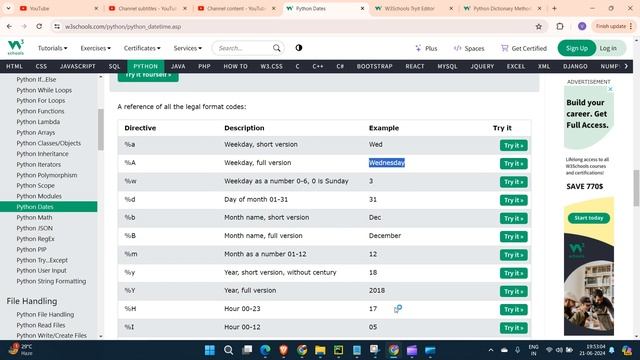Click Try it button for %m row
The image size is (640, 360).
[x=513, y=255]
